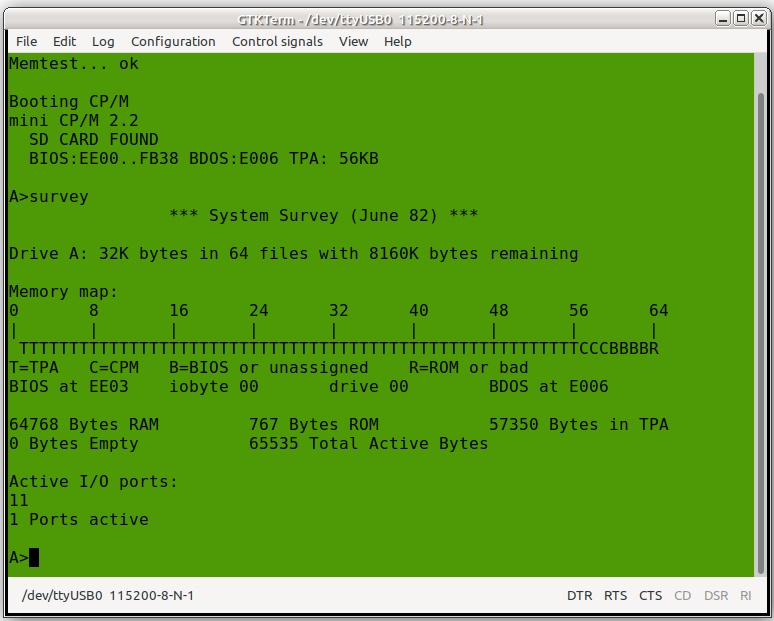Click the 'B=BIOS or unassigned' legend entry
774x621 pixels.
tap(269, 368)
